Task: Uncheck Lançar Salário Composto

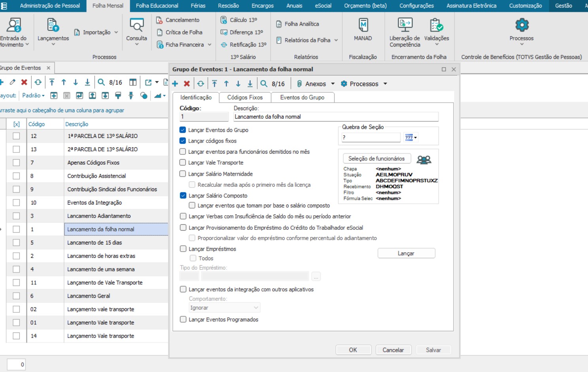Action: click(x=183, y=195)
